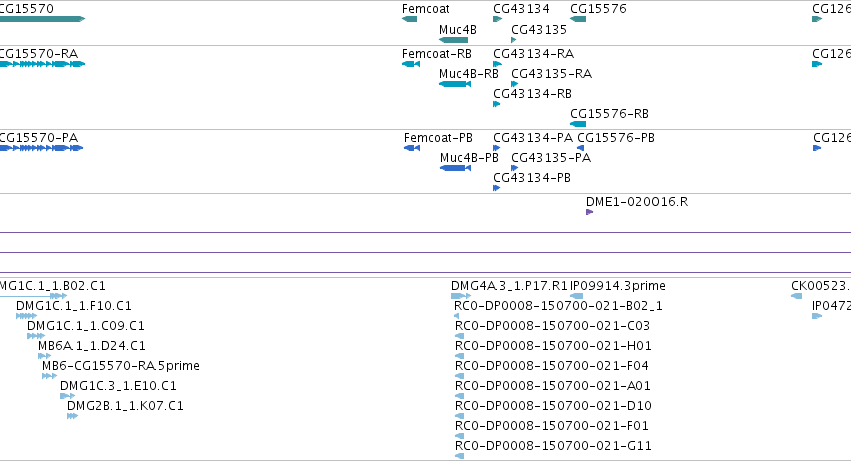Click the Muc4B-RB transcript label

click(468, 74)
